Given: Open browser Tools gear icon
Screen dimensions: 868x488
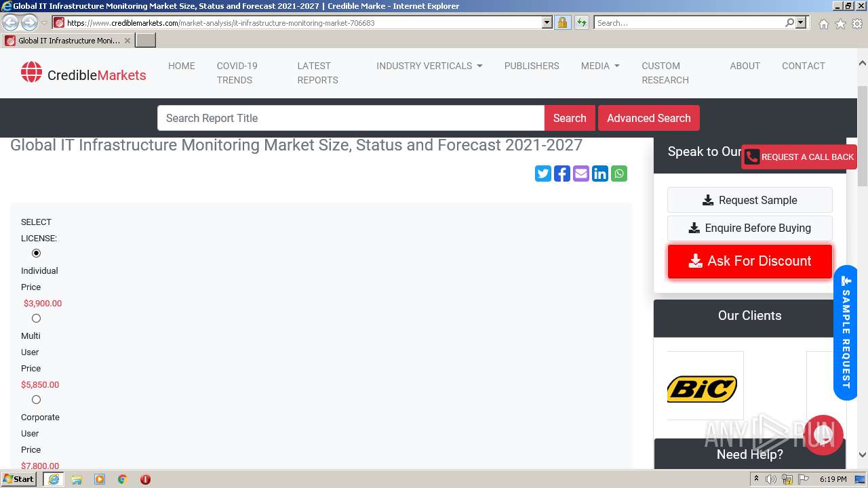Looking at the screenshot, I should click(x=857, y=24).
